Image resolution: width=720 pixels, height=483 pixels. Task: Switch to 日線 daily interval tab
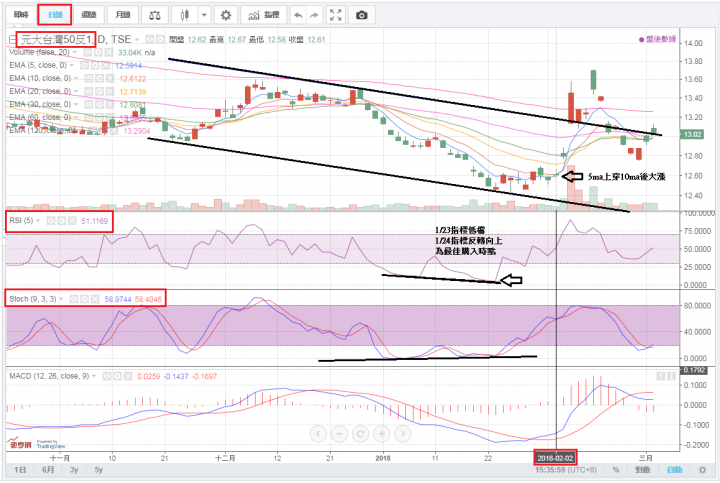55,15
